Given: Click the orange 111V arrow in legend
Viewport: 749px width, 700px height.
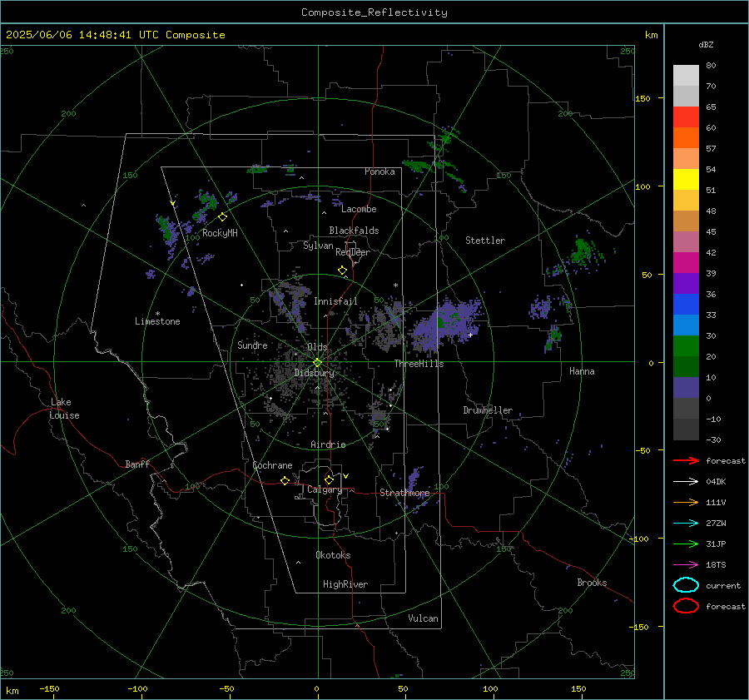Looking at the screenshot, I should (686, 502).
